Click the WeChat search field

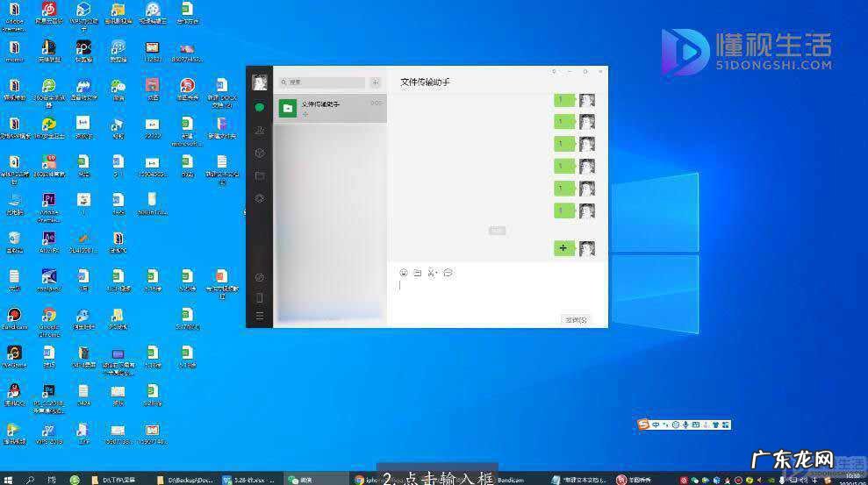pos(323,82)
